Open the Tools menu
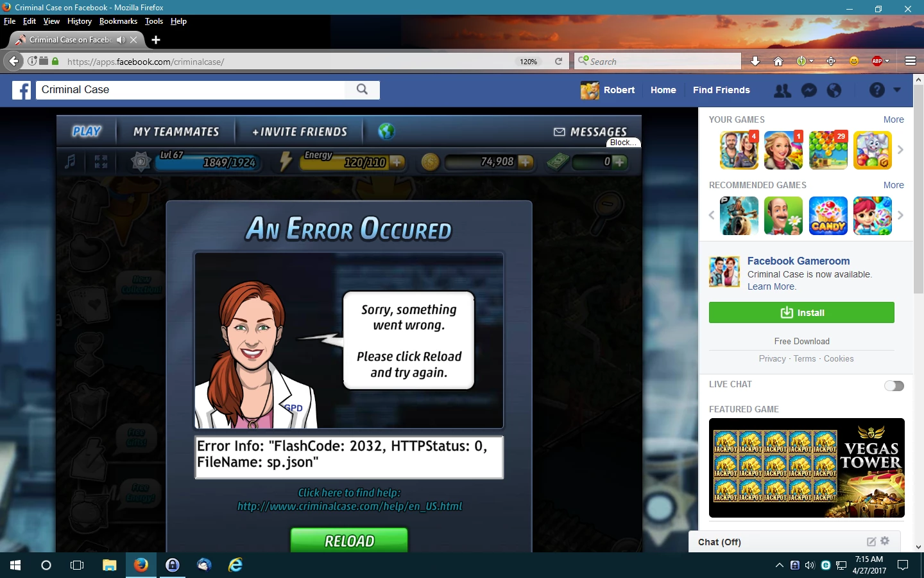Image resolution: width=924 pixels, height=578 pixels. point(154,21)
